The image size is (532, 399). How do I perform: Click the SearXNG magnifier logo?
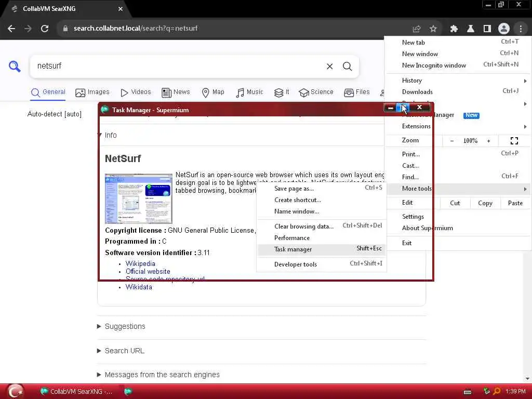coord(15,66)
